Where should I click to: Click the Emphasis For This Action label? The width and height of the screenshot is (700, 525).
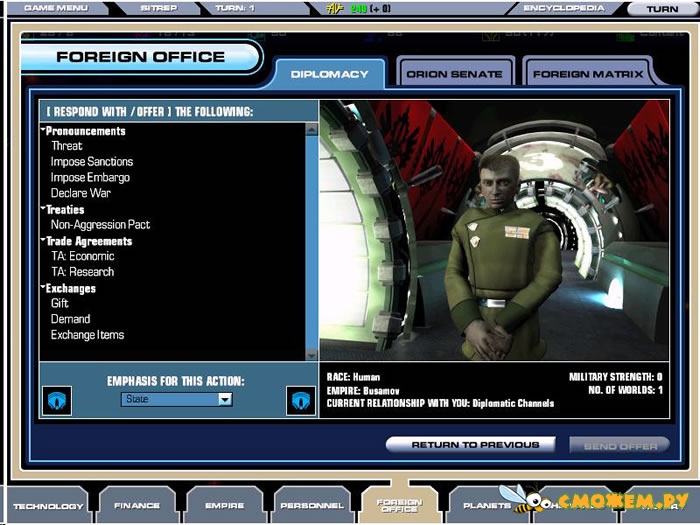pyautogui.click(x=175, y=381)
